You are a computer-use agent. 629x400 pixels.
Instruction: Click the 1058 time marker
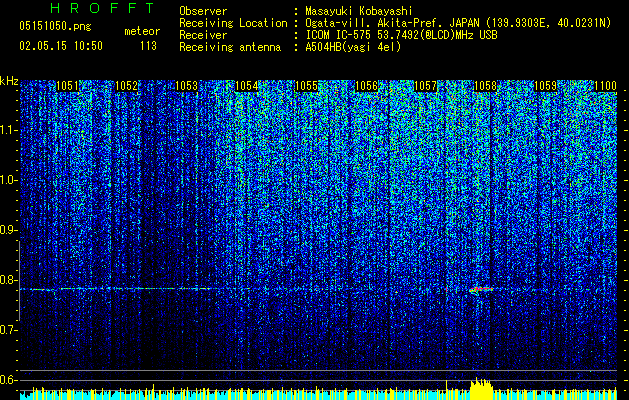pos(485,86)
